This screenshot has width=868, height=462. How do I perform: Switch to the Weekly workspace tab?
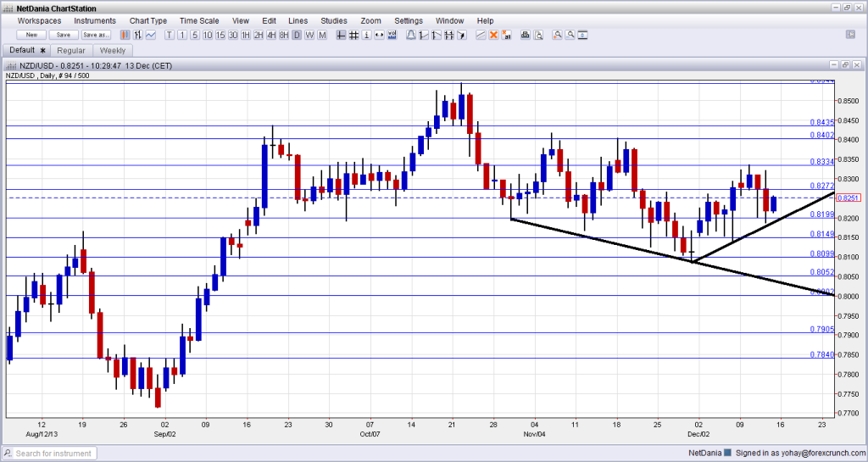pyautogui.click(x=113, y=50)
